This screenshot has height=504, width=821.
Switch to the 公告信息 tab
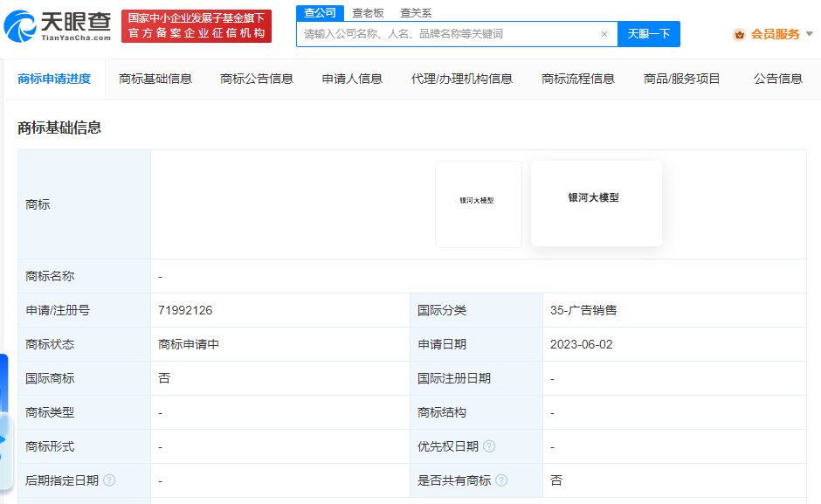pyautogui.click(x=778, y=79)
